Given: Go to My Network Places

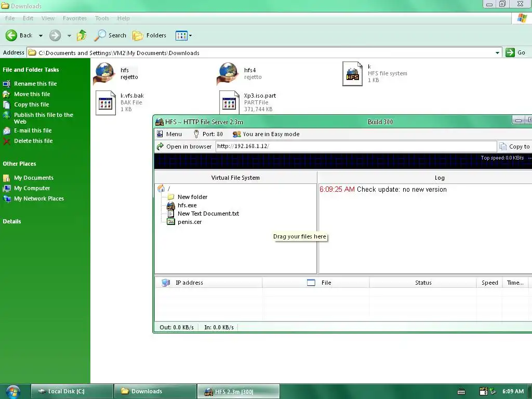Looking at the screenshot, I should [38, 198].
